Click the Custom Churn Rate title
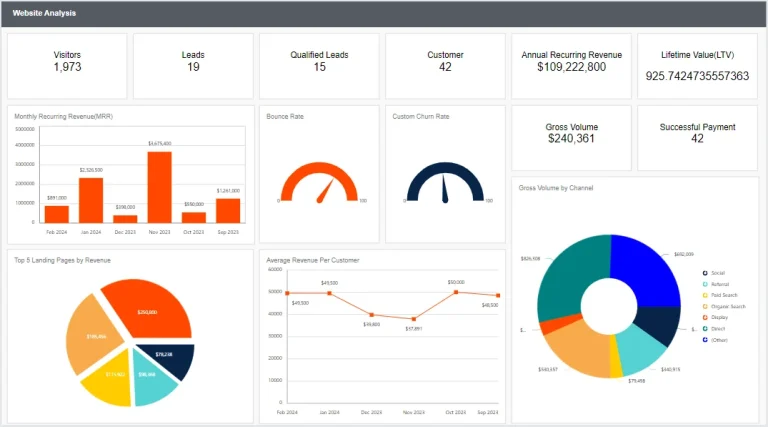 click(x=421, y=117)
